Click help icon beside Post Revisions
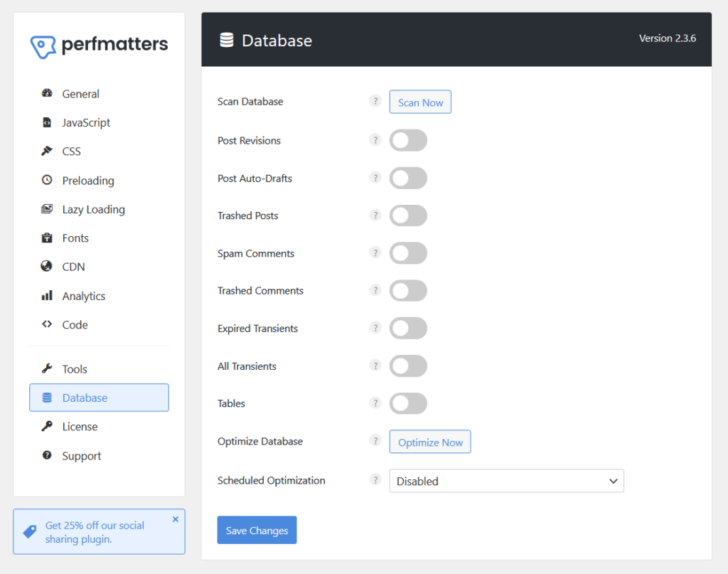The image size is (728, 574). (375, 140)
